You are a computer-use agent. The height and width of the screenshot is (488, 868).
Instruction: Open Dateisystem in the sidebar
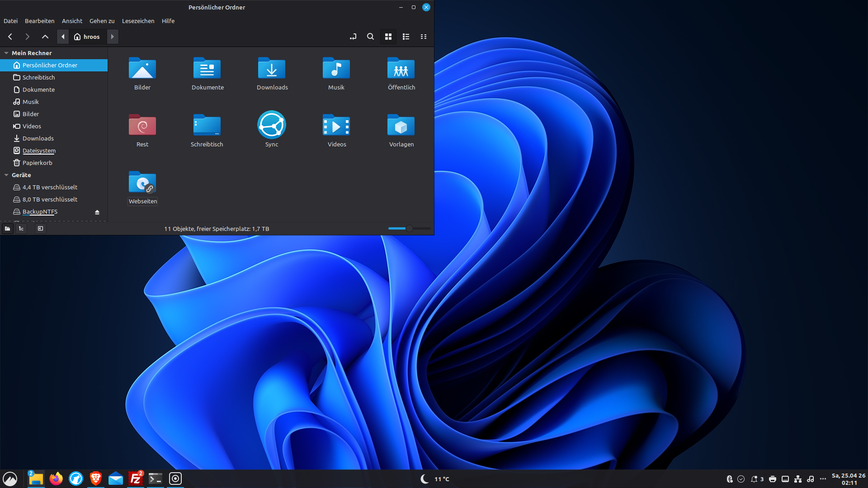tap(54, 150)
